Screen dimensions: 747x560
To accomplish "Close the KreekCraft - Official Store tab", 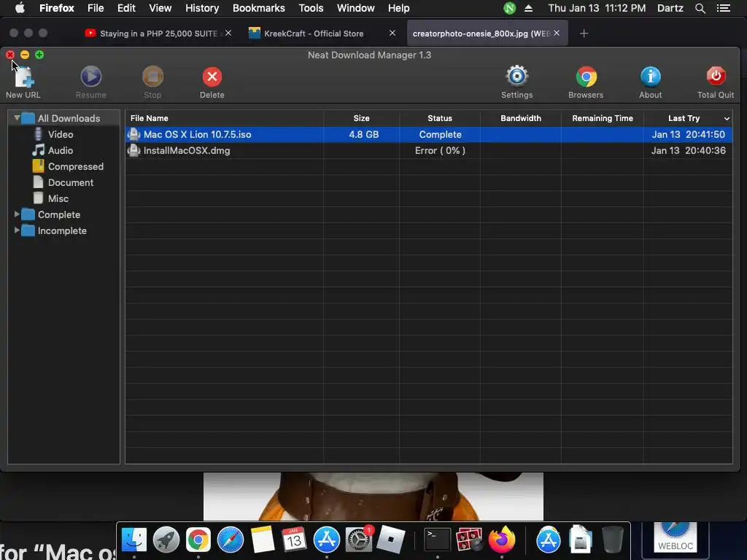I will click(392, 33).
